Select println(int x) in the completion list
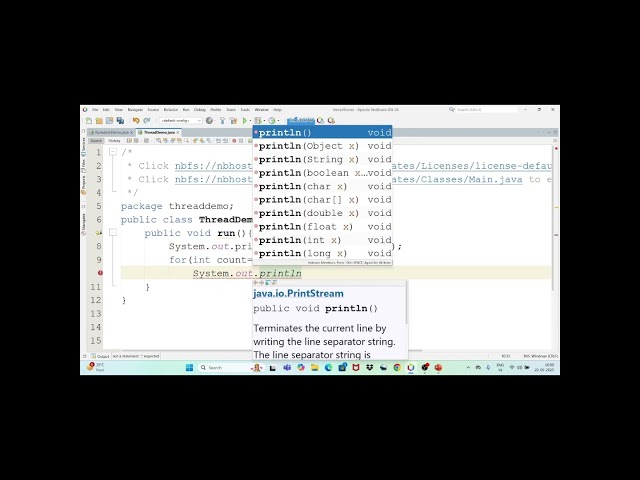The height and width of the screenshot is (480, 640). tap(322, 240)
